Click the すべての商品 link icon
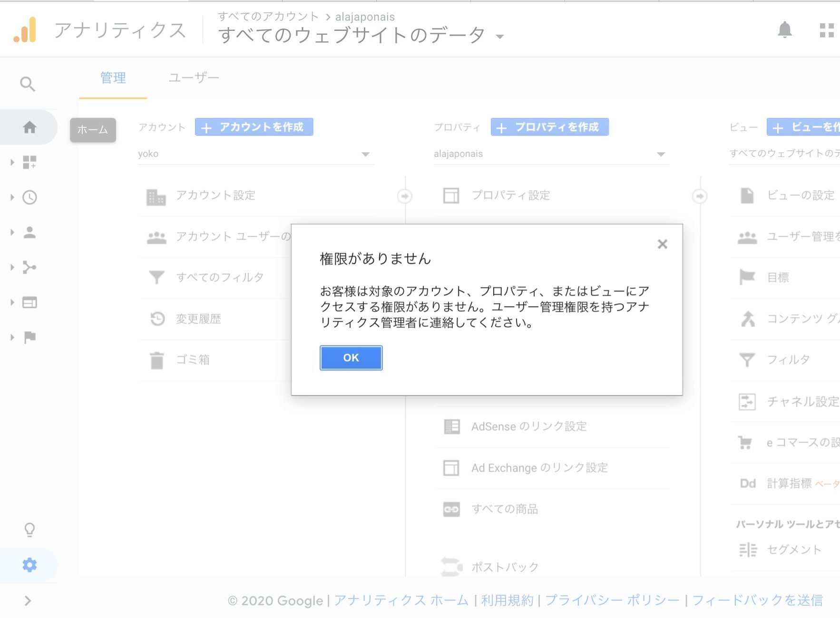840x618 pixels. pos(451,510)
